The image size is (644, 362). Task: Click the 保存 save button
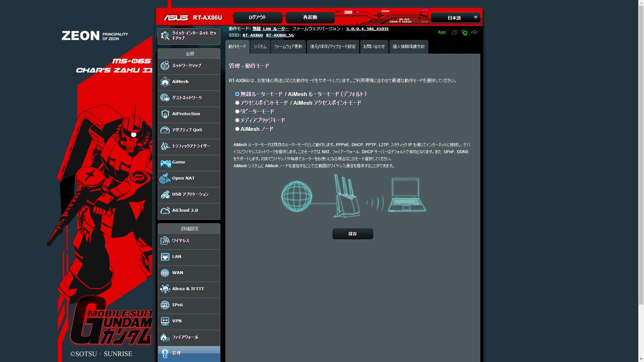pyautogui.click(x=353, y=234)
